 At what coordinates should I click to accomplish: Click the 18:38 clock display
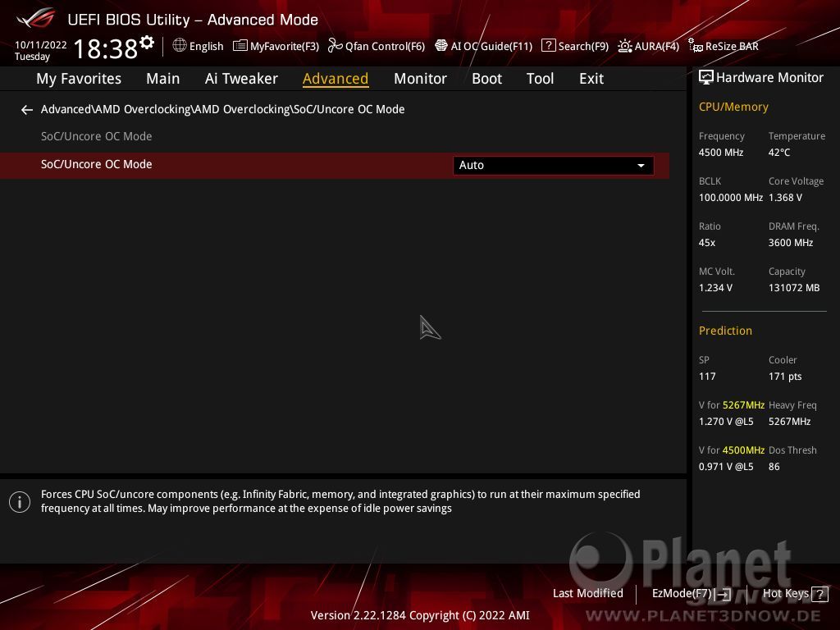(x=106, y=48)
